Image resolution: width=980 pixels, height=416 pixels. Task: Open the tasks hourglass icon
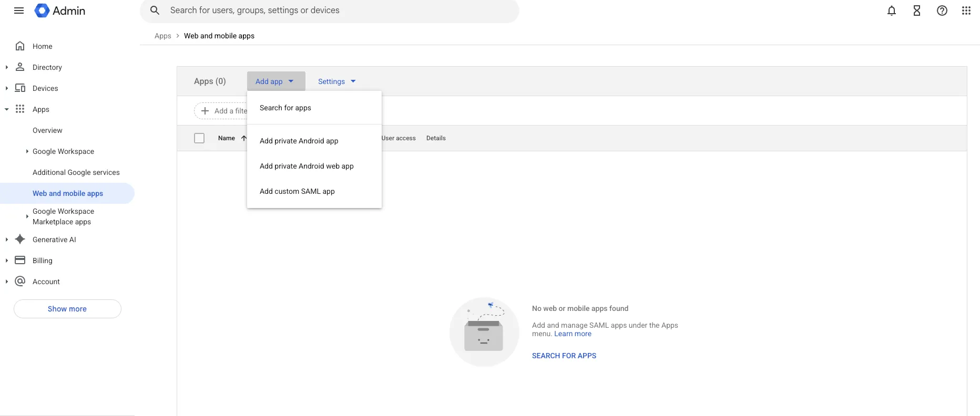coord(917,11)
